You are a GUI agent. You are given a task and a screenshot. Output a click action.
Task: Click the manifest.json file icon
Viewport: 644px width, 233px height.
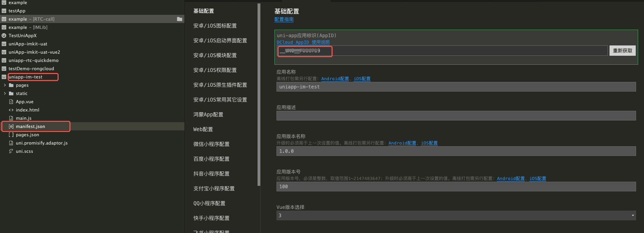tap(11, 126)
